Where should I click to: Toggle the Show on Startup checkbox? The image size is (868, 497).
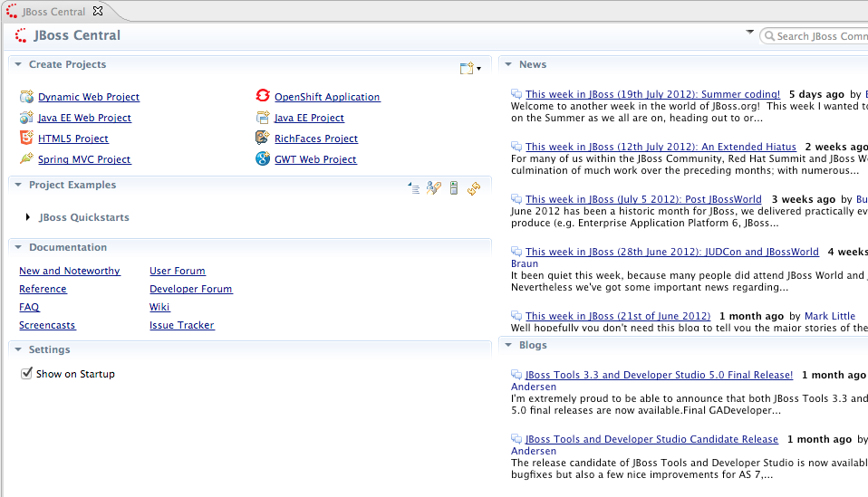pos(26,374)
